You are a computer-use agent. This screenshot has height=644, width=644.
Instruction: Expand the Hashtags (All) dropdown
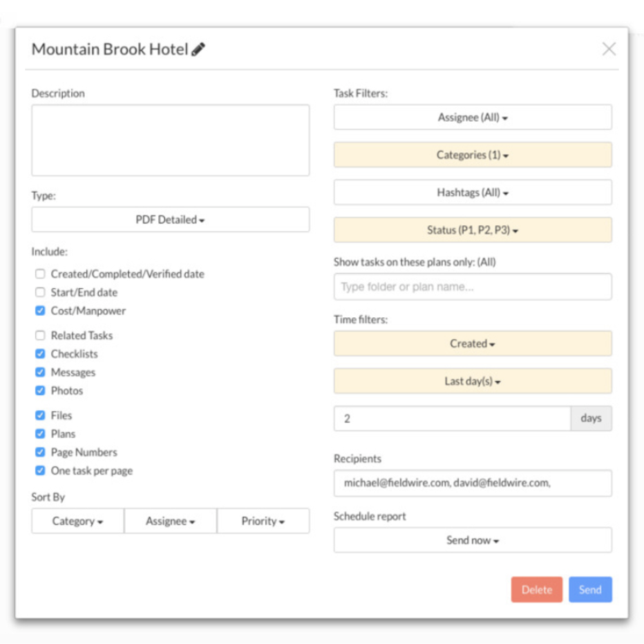473,193
